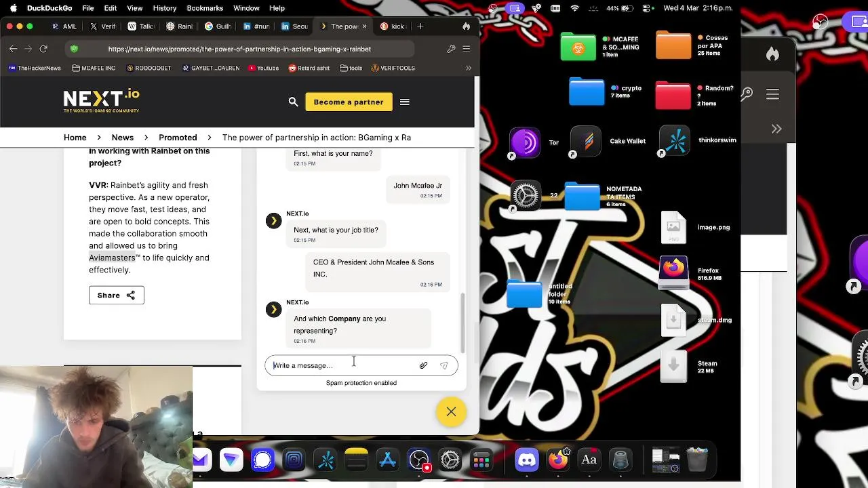The height and width of the screenshot is (488, 868).
Task: Click the DuckDuckGo fire button
Action: pyautogui.click(x=467, y=26)
